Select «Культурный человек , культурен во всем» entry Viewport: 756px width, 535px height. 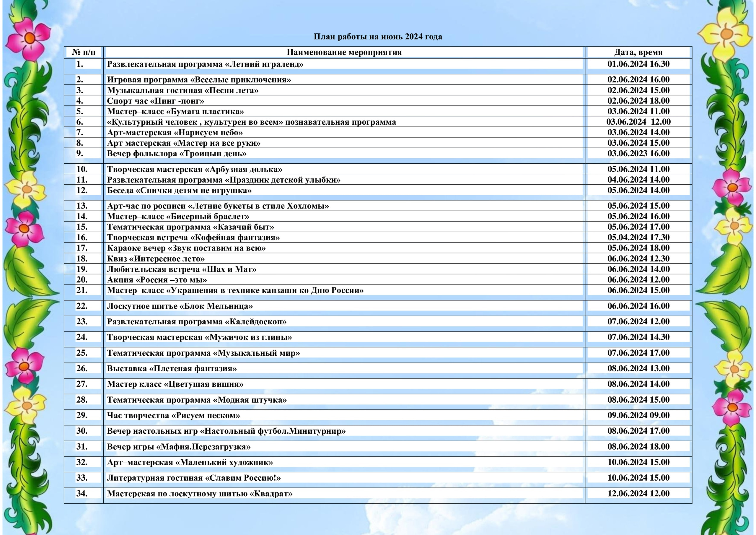(252, 122)
